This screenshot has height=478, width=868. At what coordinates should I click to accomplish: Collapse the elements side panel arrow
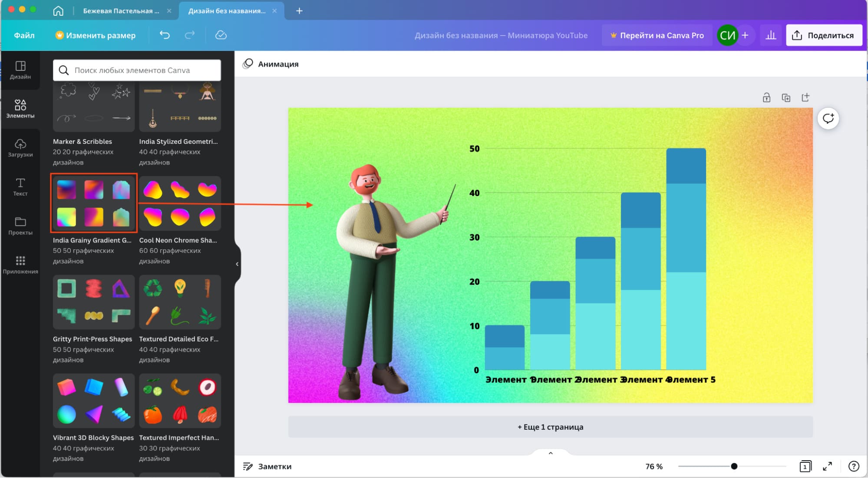click(237, 264)
